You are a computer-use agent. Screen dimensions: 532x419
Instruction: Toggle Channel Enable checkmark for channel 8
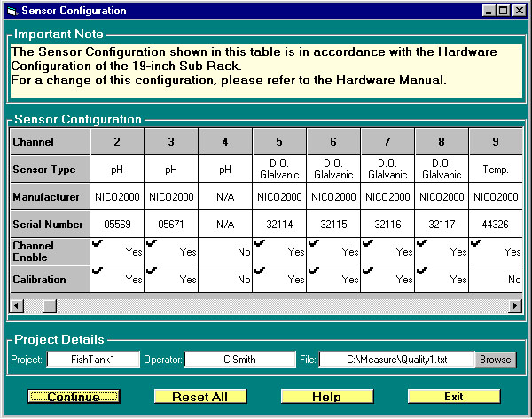(x=422, y=243)
